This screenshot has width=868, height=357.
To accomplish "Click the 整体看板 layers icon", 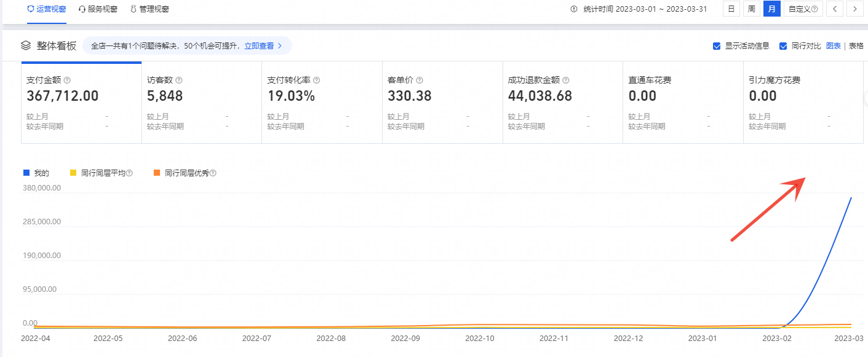I will point(26,45).
